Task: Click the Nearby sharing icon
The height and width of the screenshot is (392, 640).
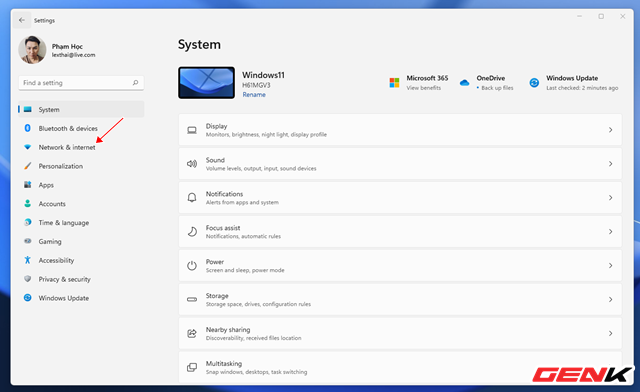Action: (192, 333)
